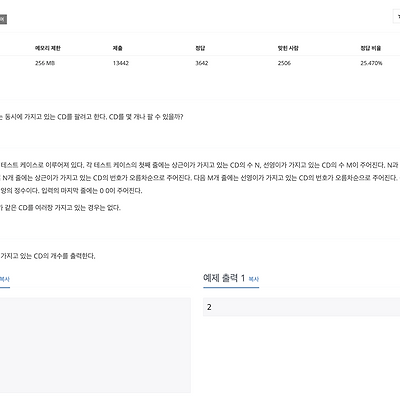Click the gray tag badge at top-left
Screen dimensions: 400x400
point(3,19)
